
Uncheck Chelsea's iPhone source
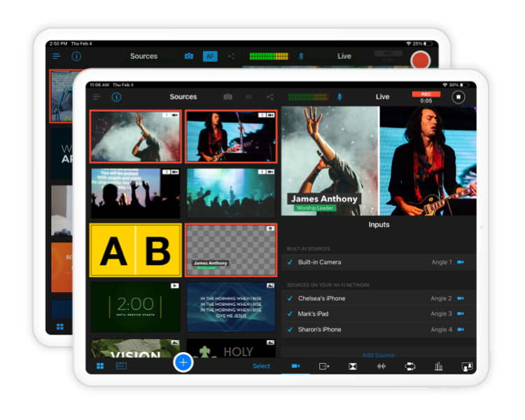(x=290, y=298)
